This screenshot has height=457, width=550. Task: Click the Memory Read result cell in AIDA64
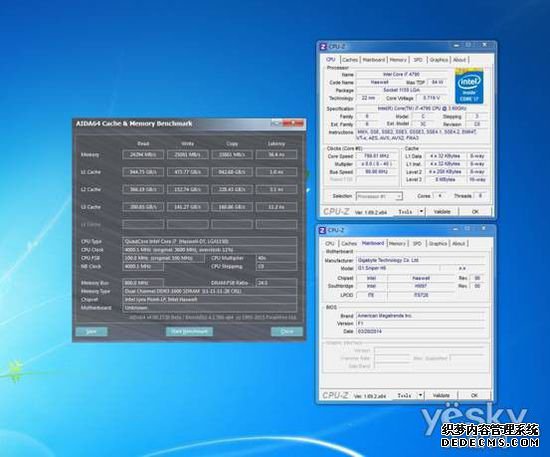pos(143,155)
